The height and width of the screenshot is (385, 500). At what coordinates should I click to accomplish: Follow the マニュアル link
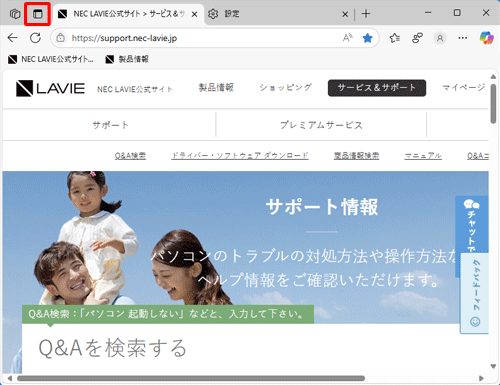[x=423, y=156]
